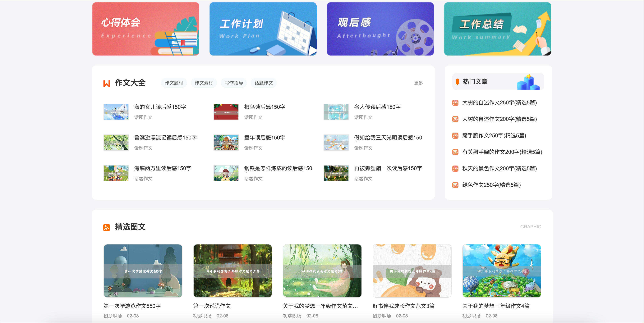
Task: Click the 第一次学游泳作文550字 thumbnail image
Action: pyautogui.click(x=143, y=271)
